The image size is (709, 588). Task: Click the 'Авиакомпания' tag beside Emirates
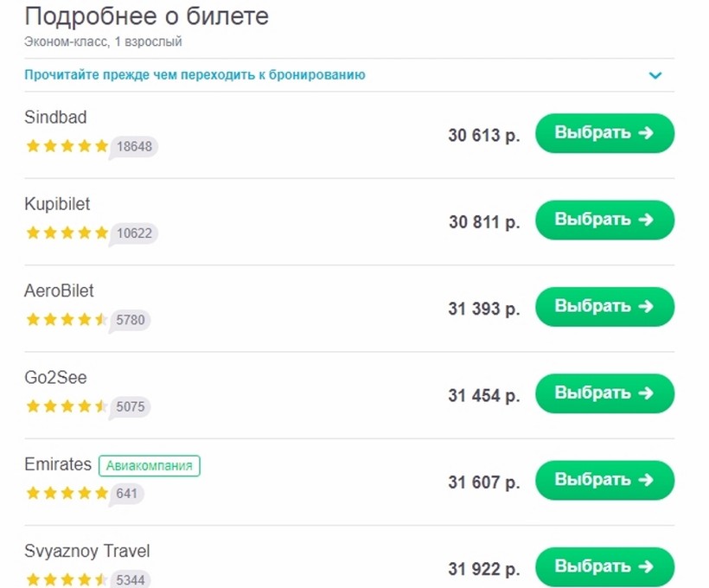click(150, 466)
